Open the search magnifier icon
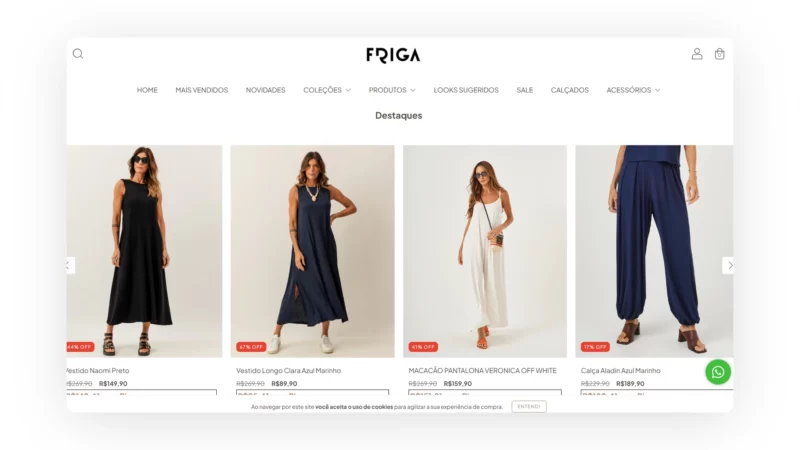Screen dimensions: 800x450 (78, 54)
